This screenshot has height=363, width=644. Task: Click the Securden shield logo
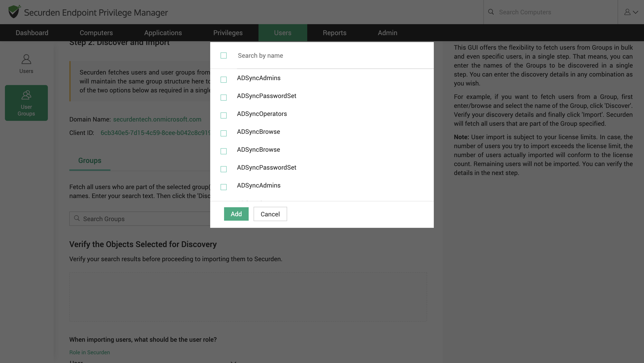coord(14,12)
